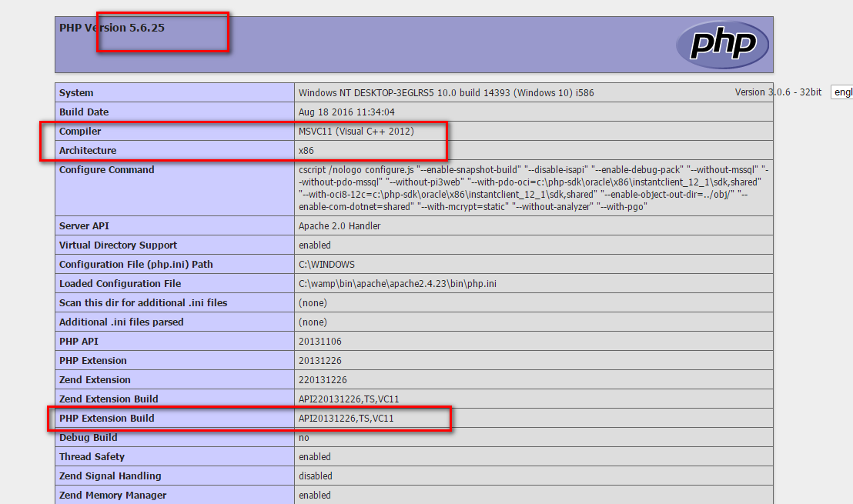Screen dimensions: 853x504
Task: Click the 'Architecture' label
Action: click(x=88, y=151)
